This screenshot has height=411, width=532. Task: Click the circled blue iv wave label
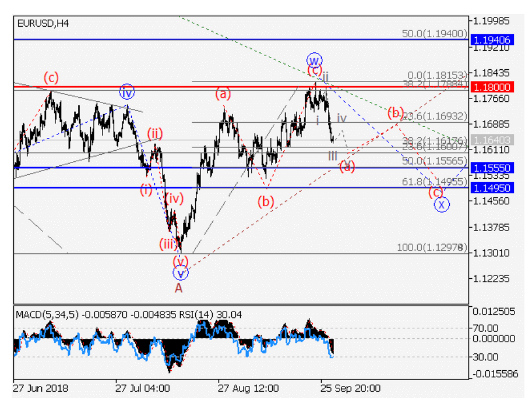[127, 91]
